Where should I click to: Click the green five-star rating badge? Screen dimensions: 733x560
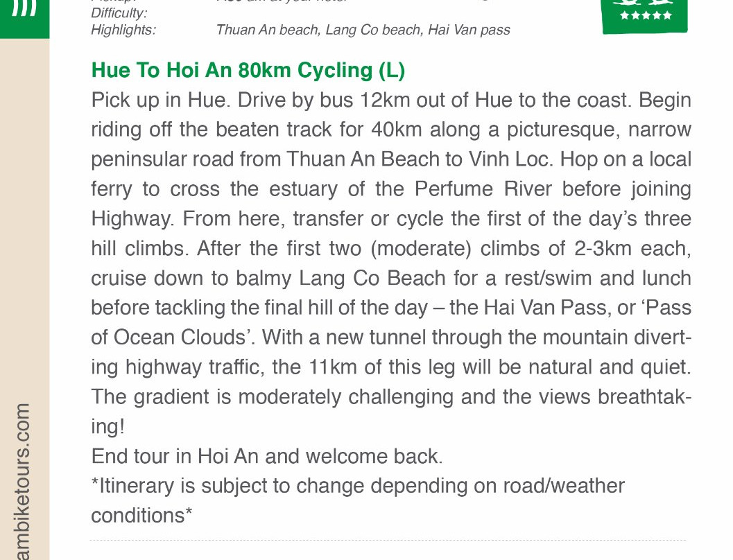[x=645, y=15]
